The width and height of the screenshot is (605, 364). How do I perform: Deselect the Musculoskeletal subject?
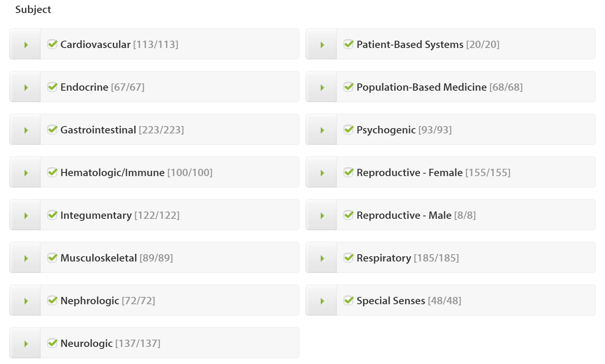coord(53,257)
